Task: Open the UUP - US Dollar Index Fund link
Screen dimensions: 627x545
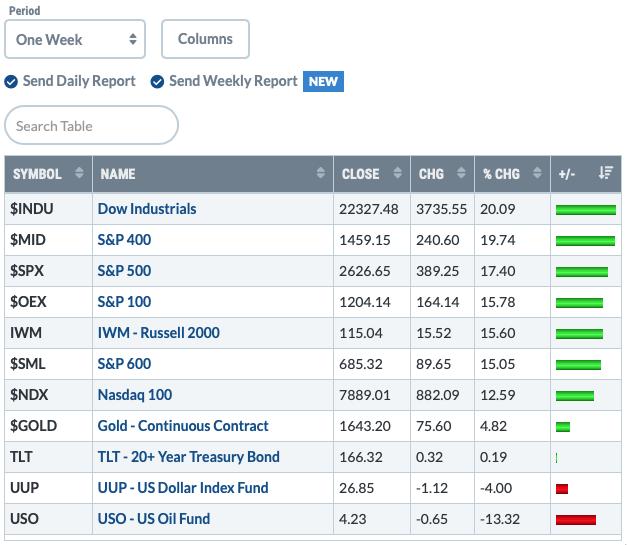Action: pyautogui.click(x=183, y=488)
